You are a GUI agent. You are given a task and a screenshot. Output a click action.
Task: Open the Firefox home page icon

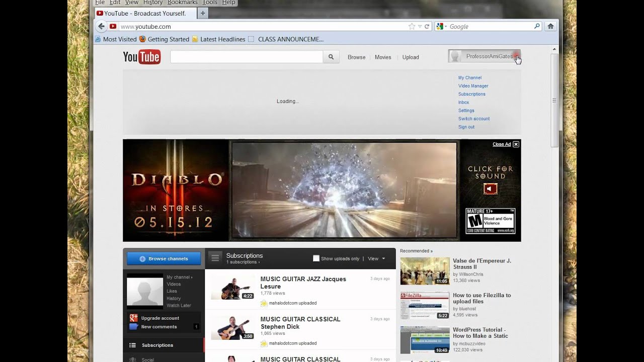point(550,26)
